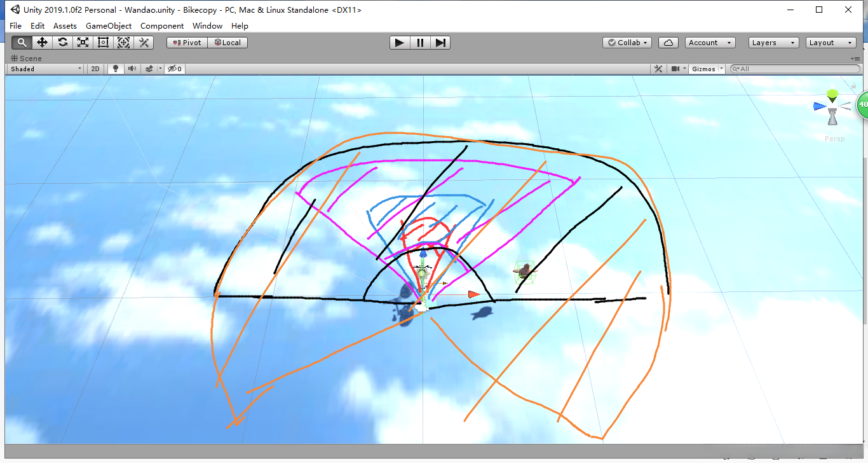Open the Help menu
868x463 pixels.
tap(240, 25)
